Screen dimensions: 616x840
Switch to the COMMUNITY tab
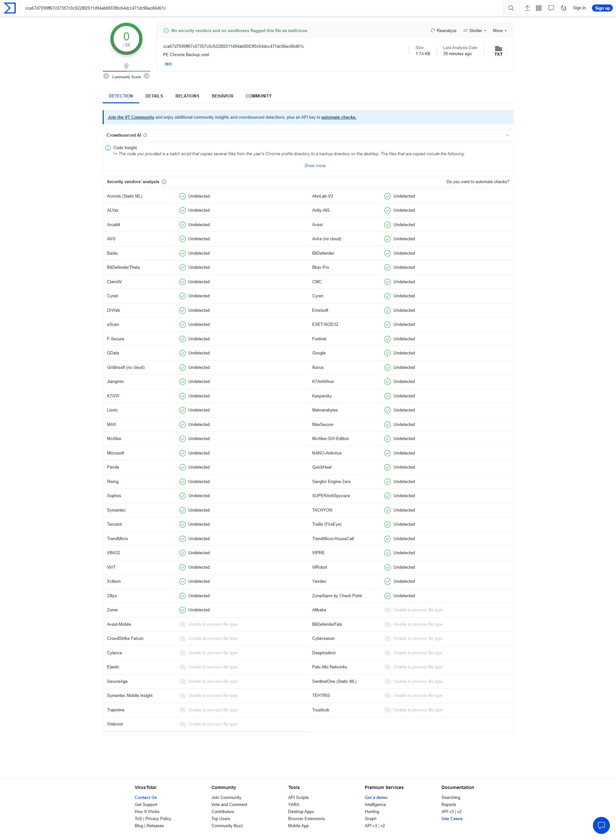258,96
